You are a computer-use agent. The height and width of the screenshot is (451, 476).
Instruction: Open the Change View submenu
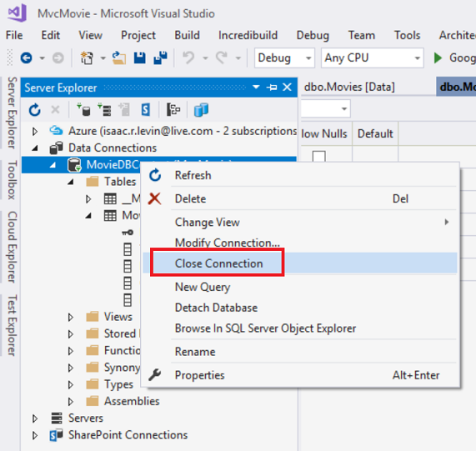300,222
